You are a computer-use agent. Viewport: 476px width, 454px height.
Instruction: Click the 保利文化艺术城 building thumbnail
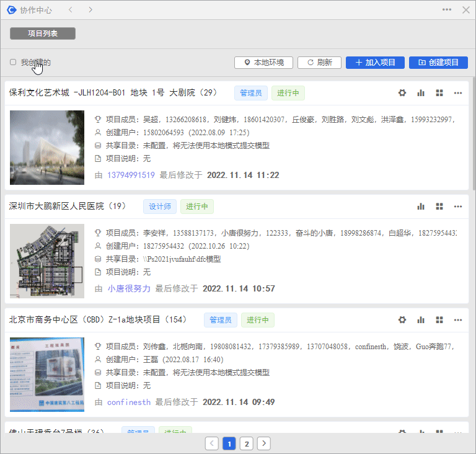47,148
